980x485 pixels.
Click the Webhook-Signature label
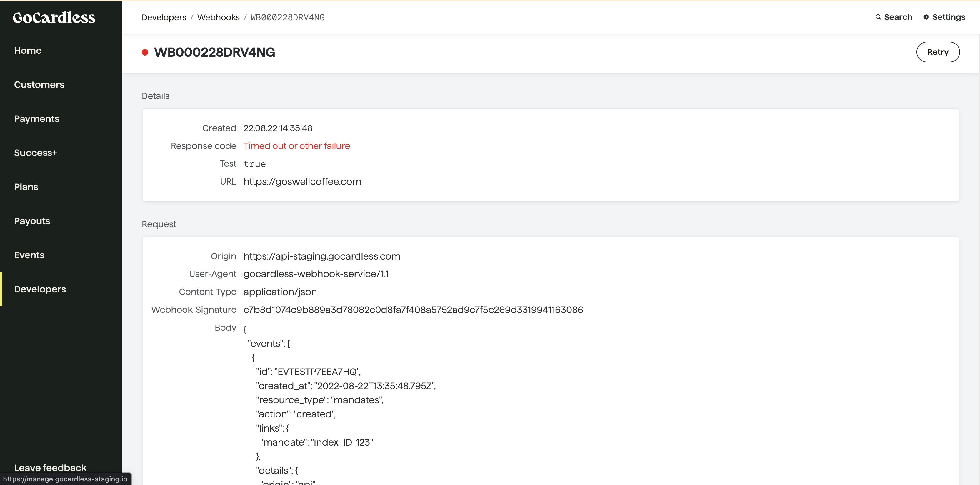pos(194,310)
